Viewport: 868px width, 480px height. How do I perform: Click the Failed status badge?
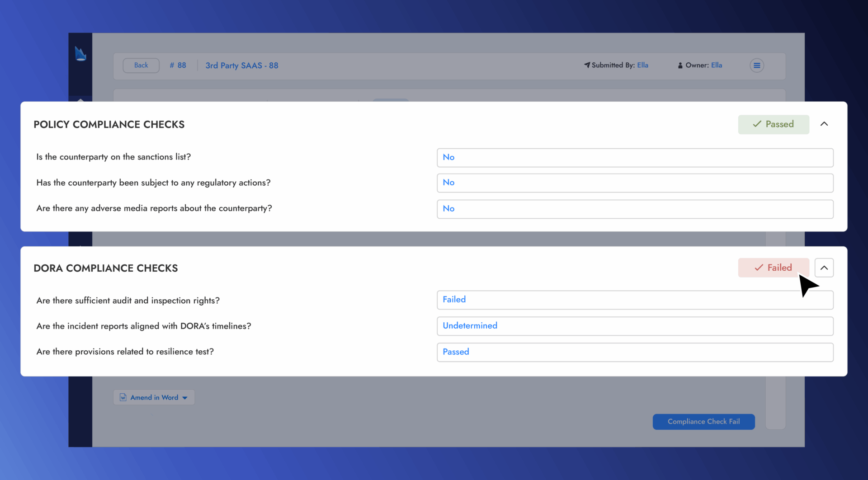pyautogui.click(x=774, y=268)
